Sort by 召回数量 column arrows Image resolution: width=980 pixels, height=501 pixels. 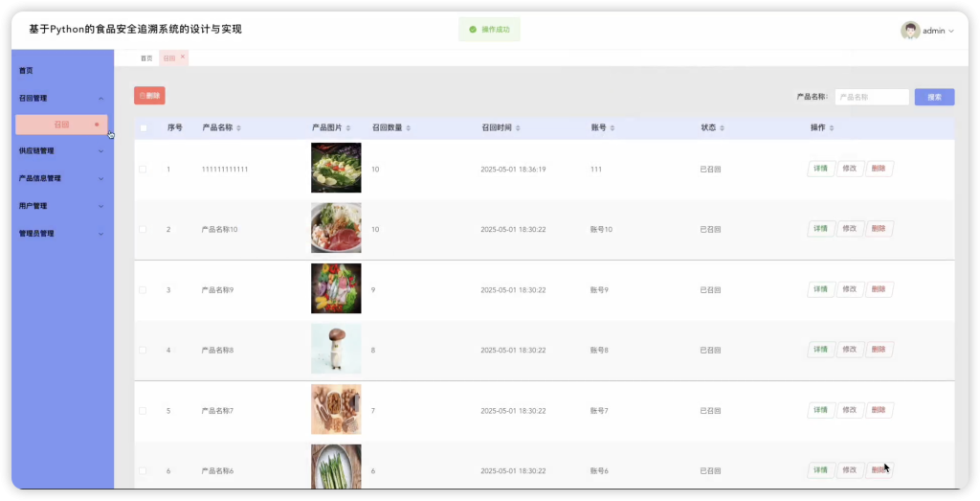[408, 127]
